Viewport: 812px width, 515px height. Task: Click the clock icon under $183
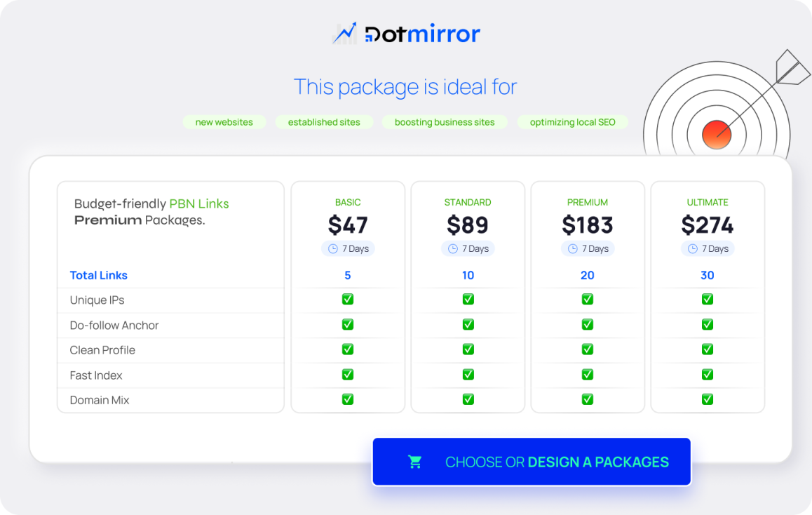573,248
